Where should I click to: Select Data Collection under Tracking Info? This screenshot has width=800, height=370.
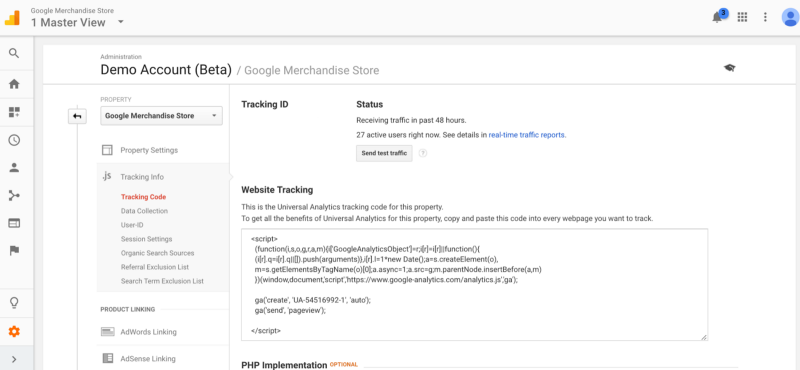(144, 211)
